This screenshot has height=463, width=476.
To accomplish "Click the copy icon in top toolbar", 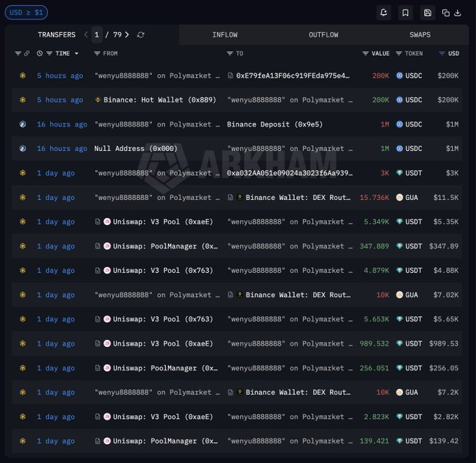I will pyautogui.click(x=446, y=13).
